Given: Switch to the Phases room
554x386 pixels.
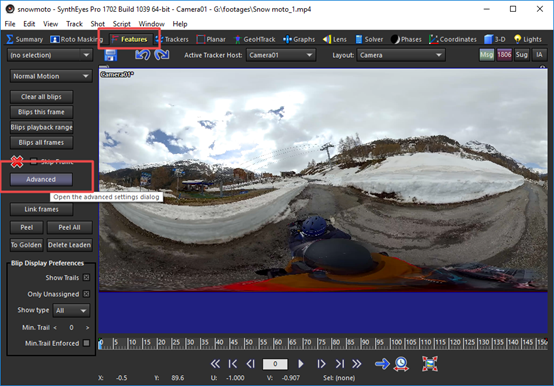Looking at the screenshot, I should (x=406, y=39).
